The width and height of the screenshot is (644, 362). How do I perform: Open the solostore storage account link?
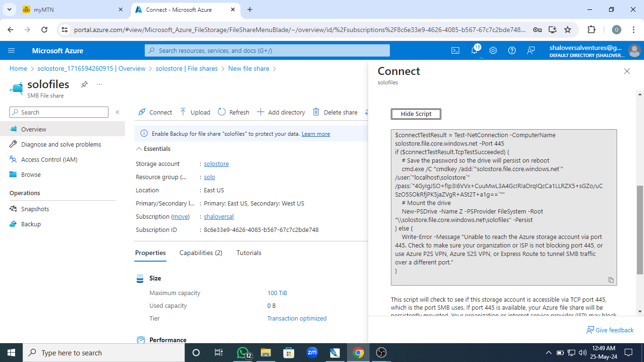point(216,164)
